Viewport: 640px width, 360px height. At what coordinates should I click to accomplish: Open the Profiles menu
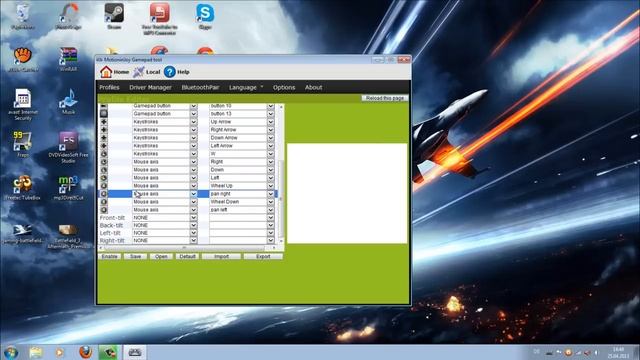(x=109, y=87)
